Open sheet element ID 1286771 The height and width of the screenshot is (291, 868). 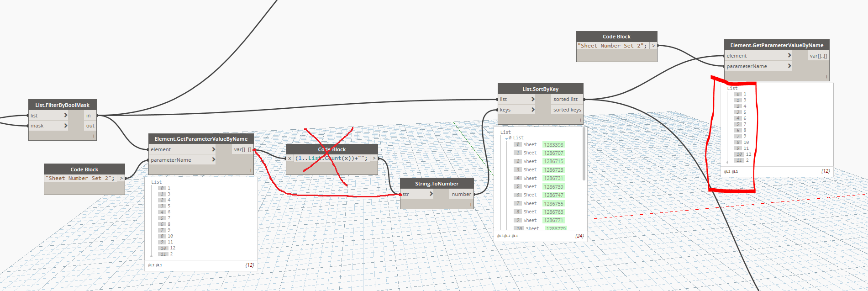(x=553, y=220)
